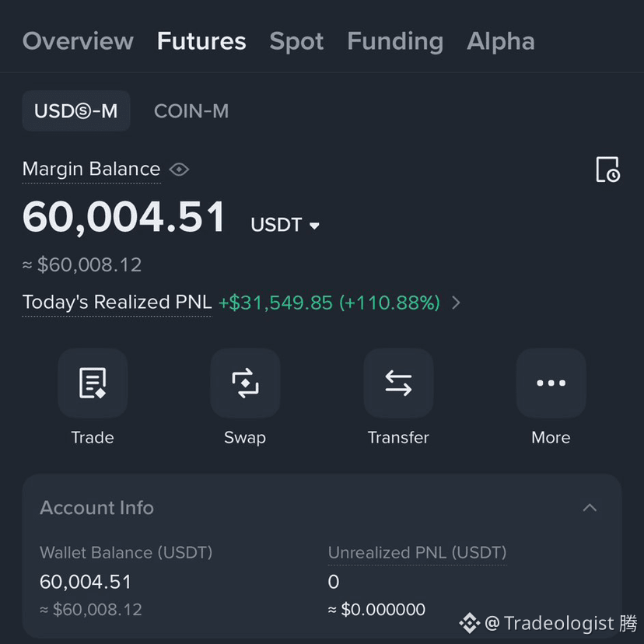Open the More three-dots icon
Screen dimensions: 644x644
coord(551,383)
